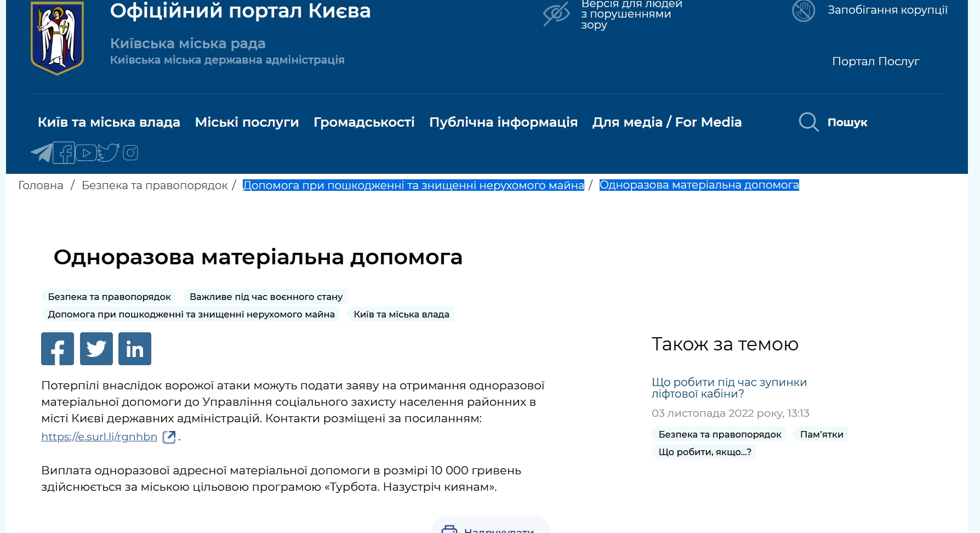Open the 'Громадськості' menu item
The width and height of the screenshot is (980, 533).
tap(364, 122)
